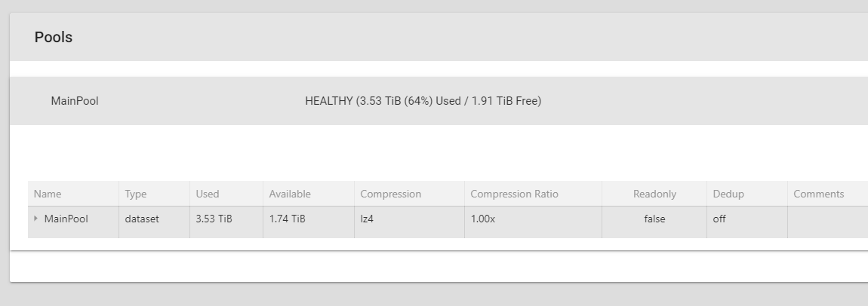The width and height of the screenshot is (868, 306).
Task: Click the HEALTHY pool status text
Action: 423,101
